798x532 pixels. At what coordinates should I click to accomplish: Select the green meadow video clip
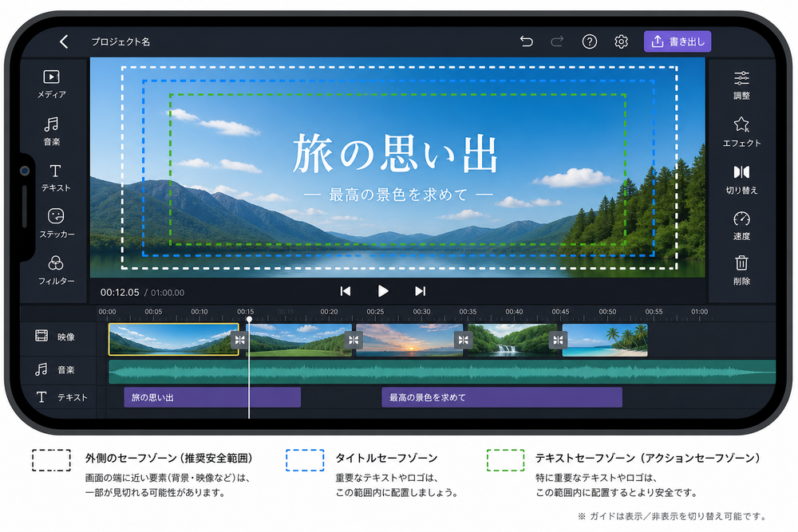coord(300,340)
